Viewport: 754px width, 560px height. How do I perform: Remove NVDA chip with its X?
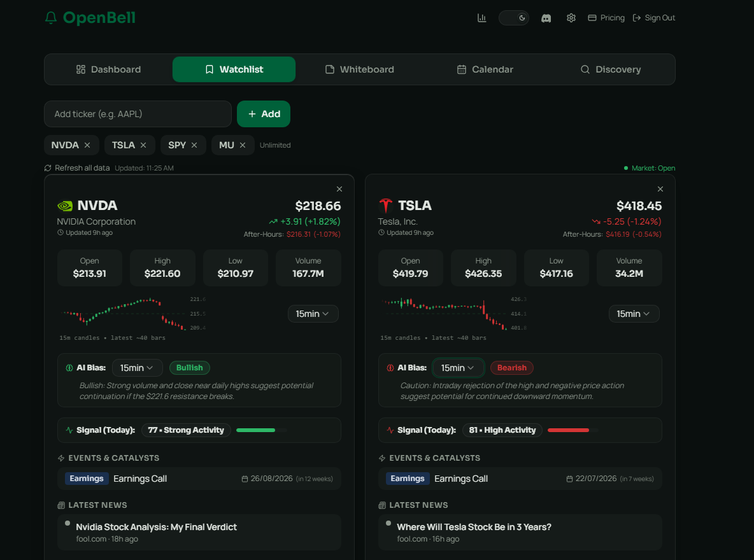pos(87,145)
